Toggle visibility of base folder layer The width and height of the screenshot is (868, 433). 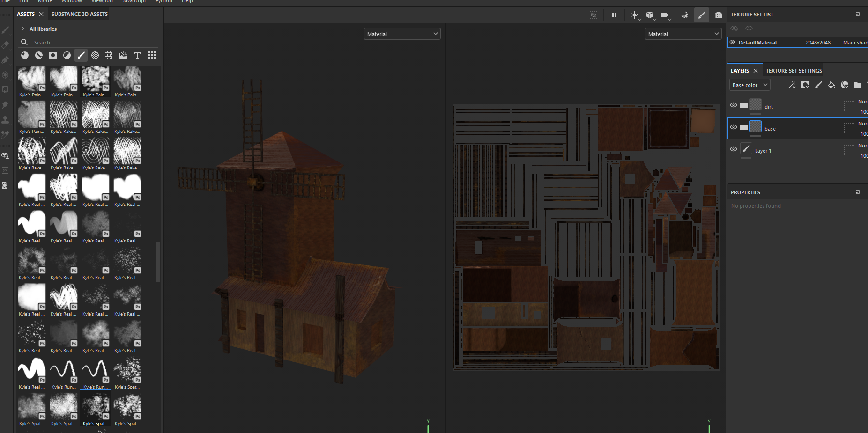click(x=734, y=127)
